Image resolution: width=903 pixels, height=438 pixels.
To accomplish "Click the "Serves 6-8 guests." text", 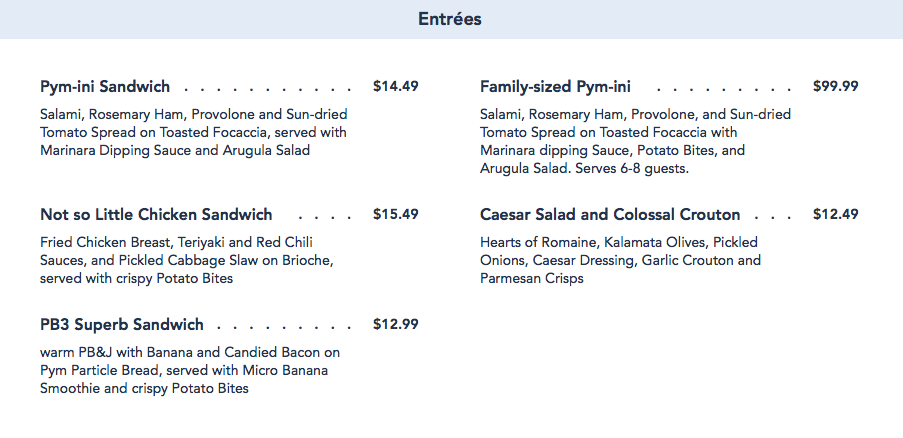I will [630, 169].
